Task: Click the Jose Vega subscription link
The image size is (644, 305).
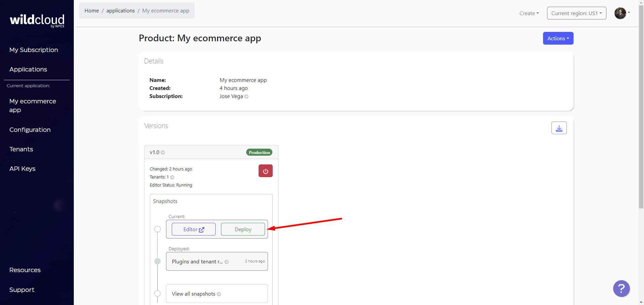Action: click(231, 96)
